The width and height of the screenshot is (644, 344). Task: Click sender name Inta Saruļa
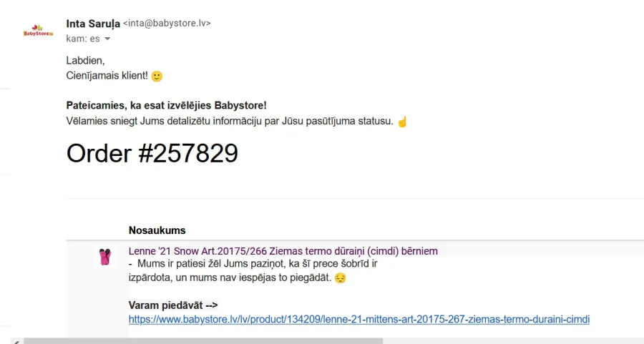pyautogui.click(x=93, y=24)
